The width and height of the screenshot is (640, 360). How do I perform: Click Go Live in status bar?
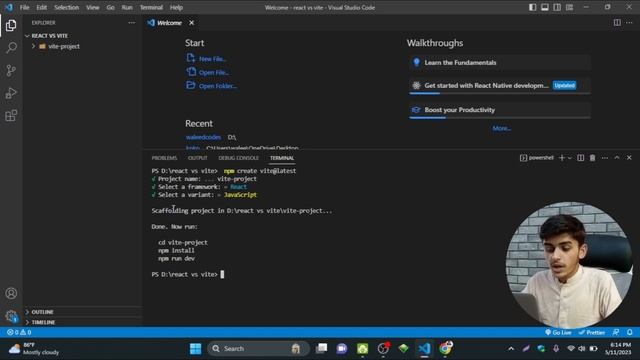(x=558, y=332)
